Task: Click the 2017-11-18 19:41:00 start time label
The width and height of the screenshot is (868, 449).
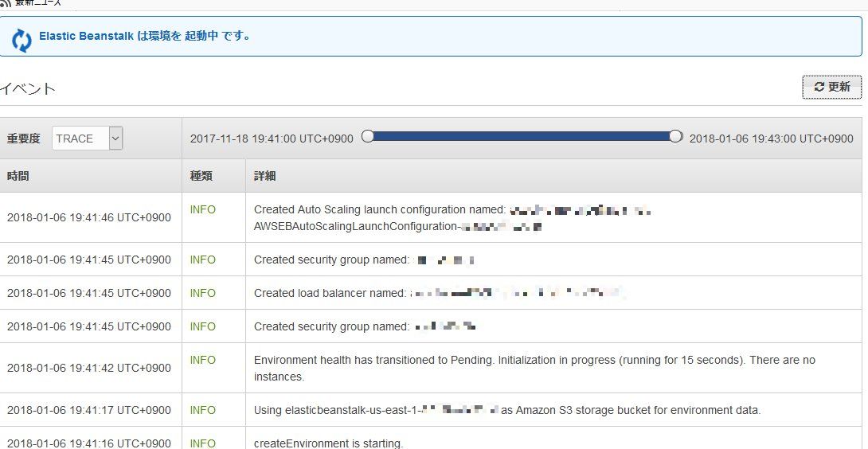Action: 272,139
